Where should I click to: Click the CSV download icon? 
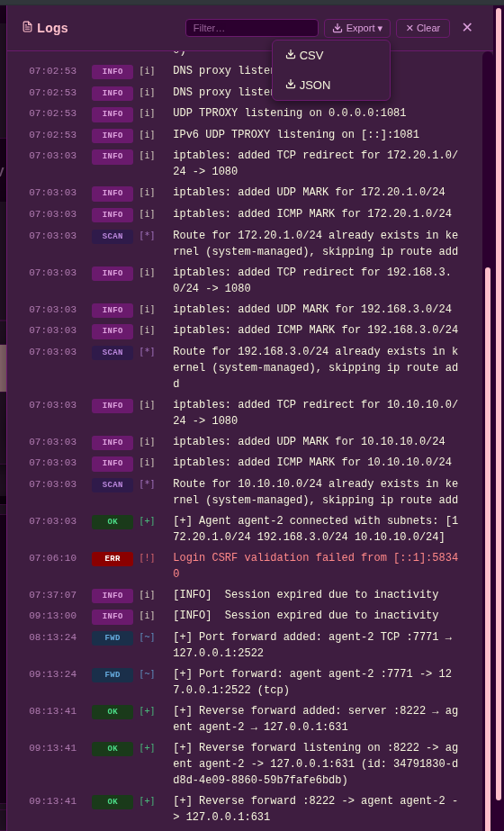coord(291,54)
